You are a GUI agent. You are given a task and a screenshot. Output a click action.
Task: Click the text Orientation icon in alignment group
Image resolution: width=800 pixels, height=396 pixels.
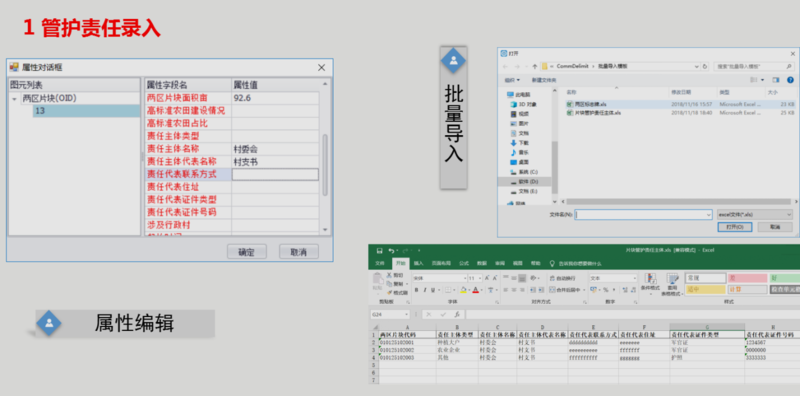533,278
